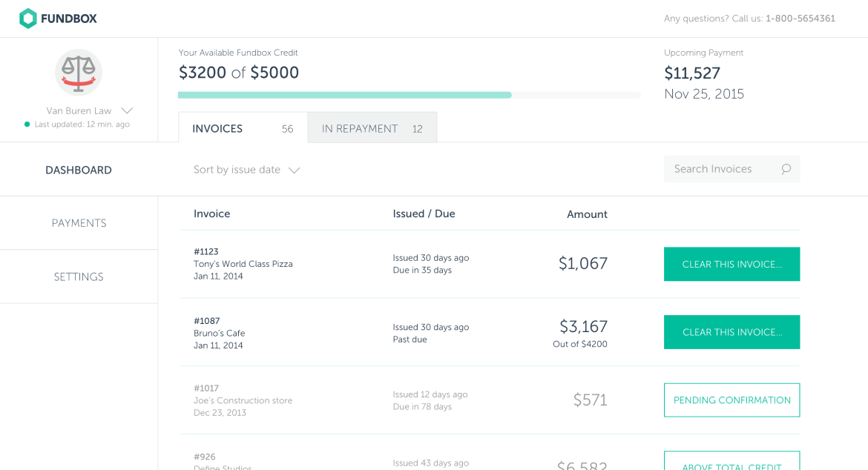The image size is (868, 470).
Task: Click the Van Buren Law account name
Action: click(79, 110)
